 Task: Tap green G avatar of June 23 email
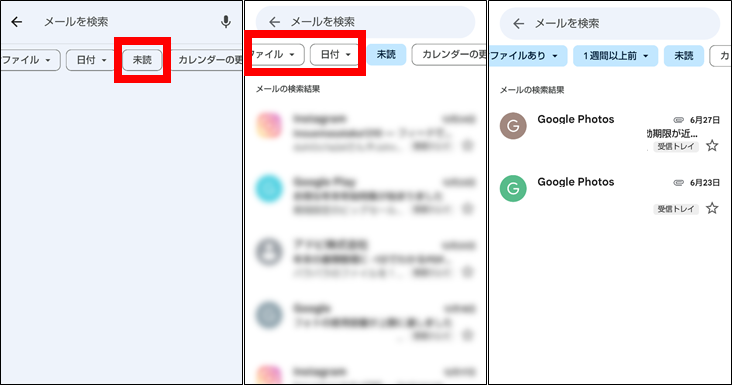coord(513,188)
